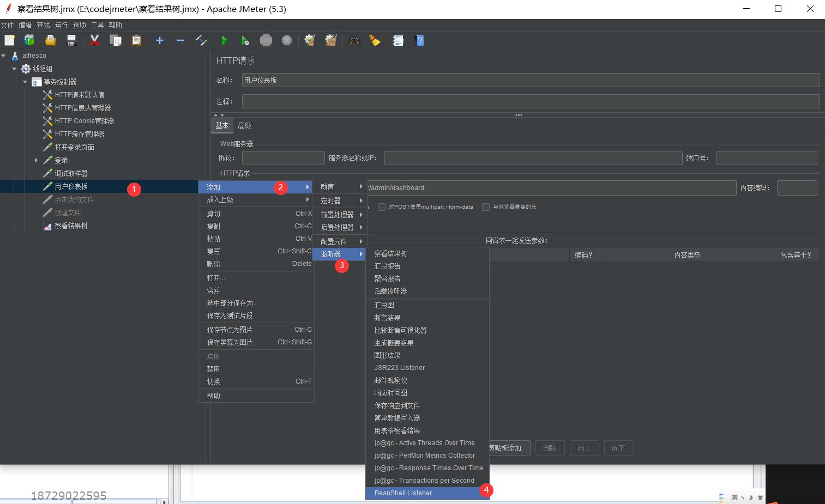The width and height of the screenshot is (825, 504).
Task: Click the Paste clipboard icon
Action: click(x=136, y=40)
